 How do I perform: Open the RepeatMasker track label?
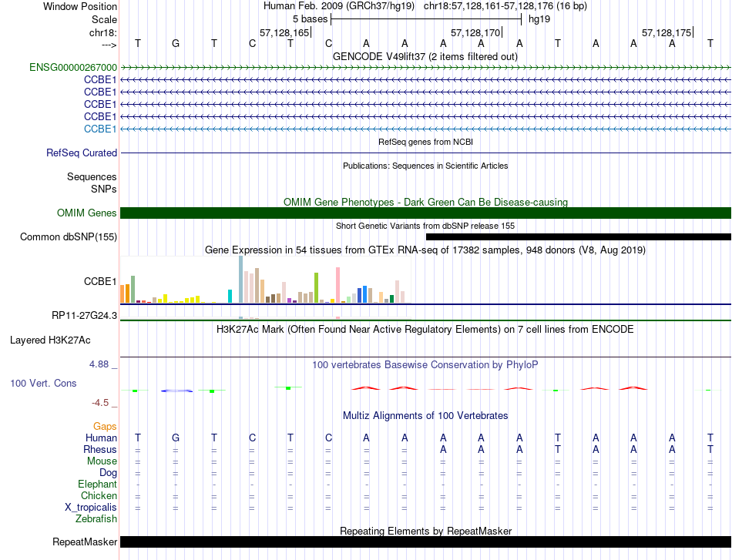(x=85, y=542)
